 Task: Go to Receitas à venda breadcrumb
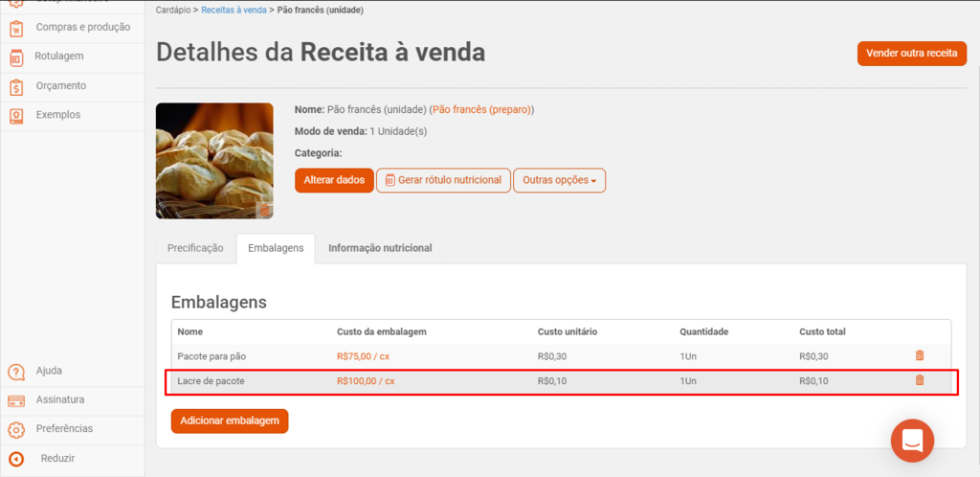[234, 11]
